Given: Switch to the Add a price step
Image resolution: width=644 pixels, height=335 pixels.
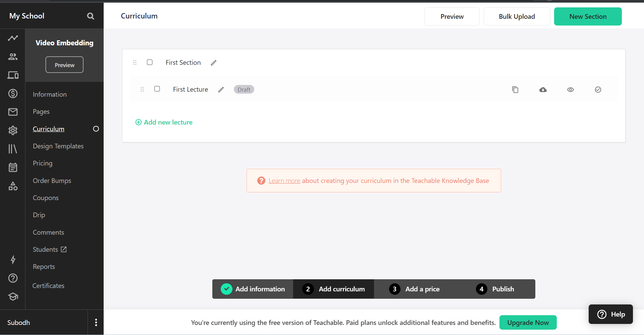Looking at the screenshot, I should [422, 289].
